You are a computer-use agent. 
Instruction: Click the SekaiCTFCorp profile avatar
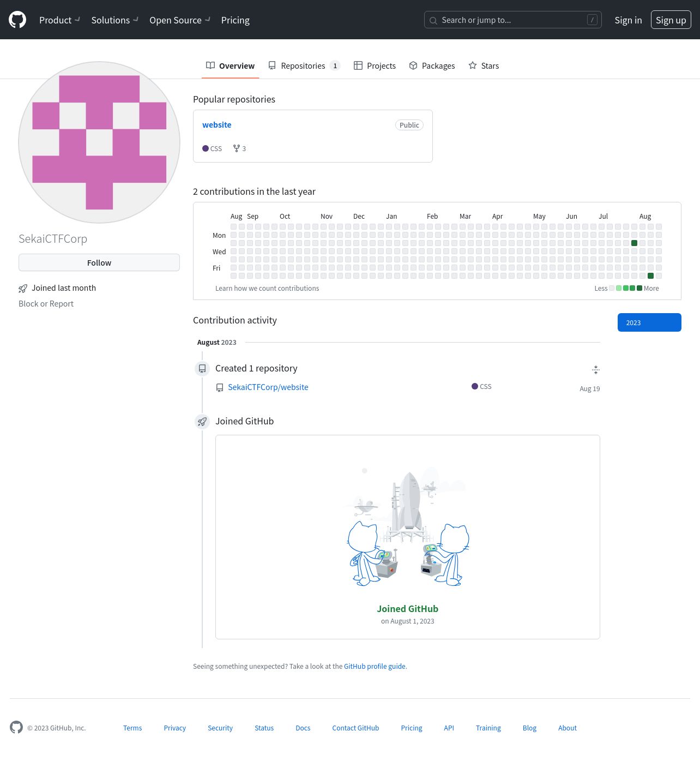99,142
